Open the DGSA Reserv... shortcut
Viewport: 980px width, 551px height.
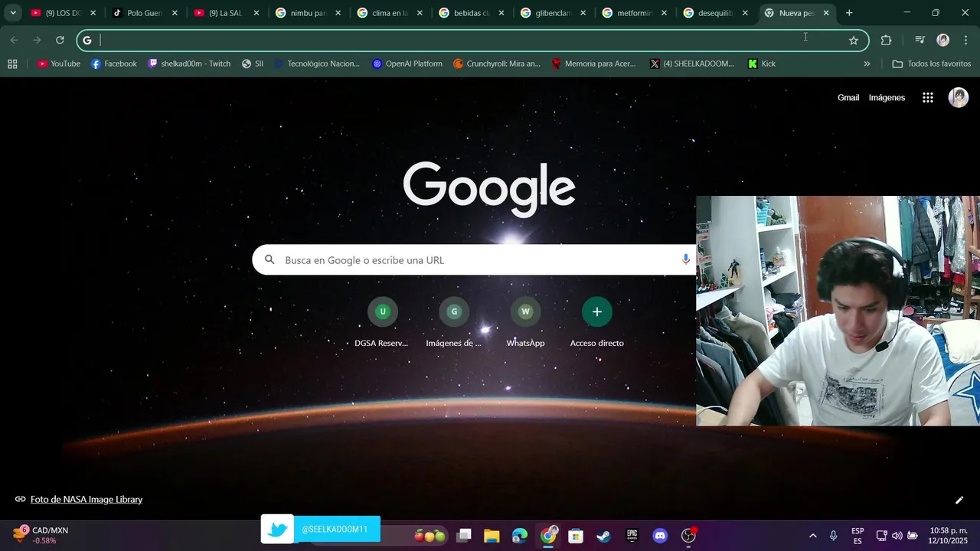click(x=382, y=322)
